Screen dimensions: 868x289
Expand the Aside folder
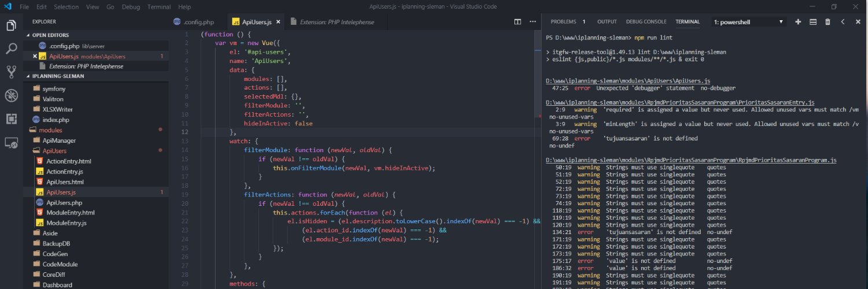[50, 233]
